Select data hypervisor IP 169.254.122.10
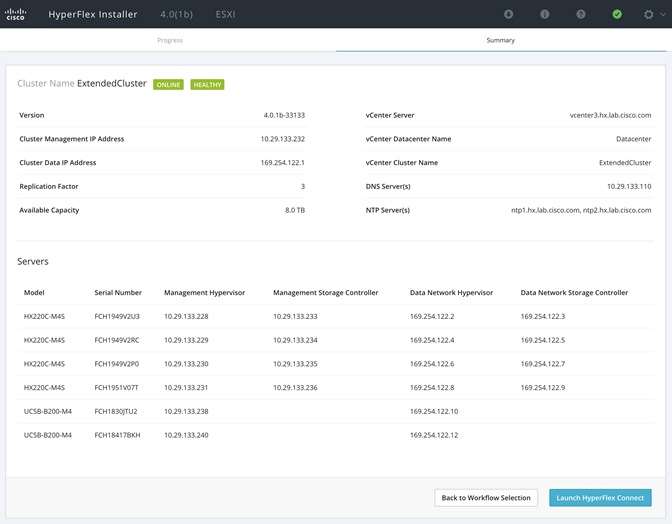The width and height of the screenshot is (672, 524). coord(434,411)
